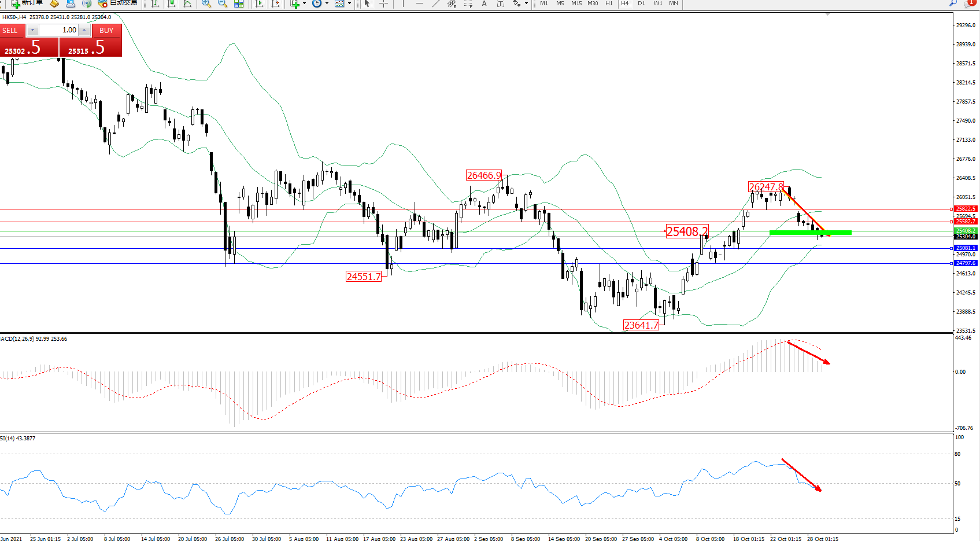Toggle the chart shift button
Screen dimensions: 980x541
pos(275,3)
